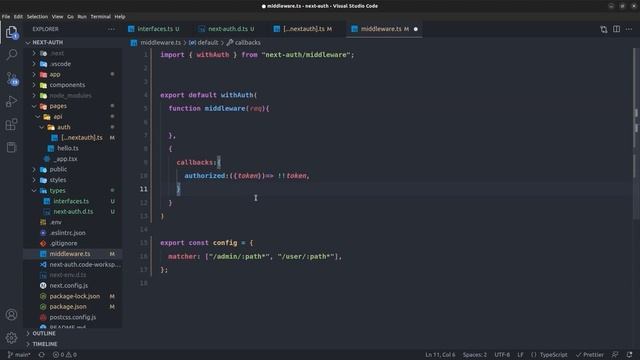Open the .env file
Image resolution: width=640 pixels, height=360 pixels.
(56, 222)
